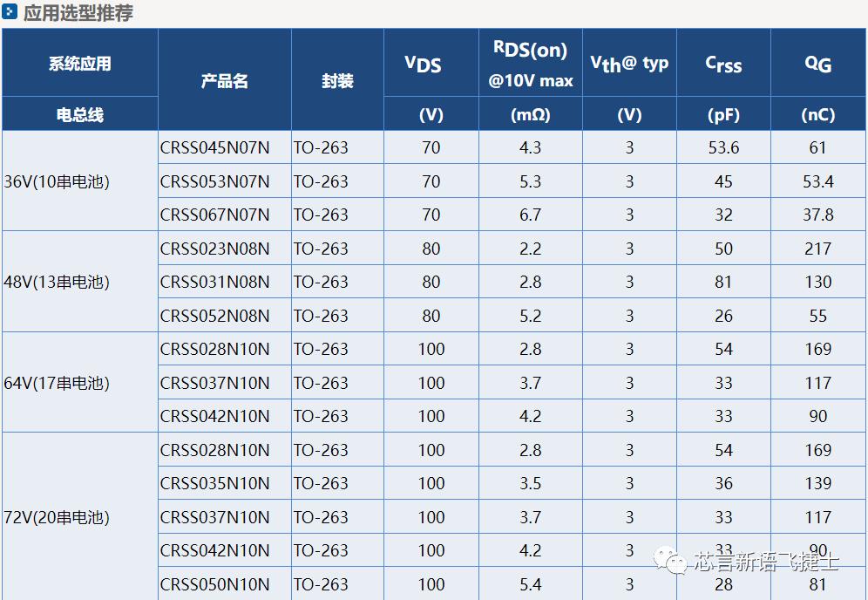Click the RDS(on) value 6.7
Viewport: 868px width, 600px height.
pyautogui.click(x=531, y=215)
